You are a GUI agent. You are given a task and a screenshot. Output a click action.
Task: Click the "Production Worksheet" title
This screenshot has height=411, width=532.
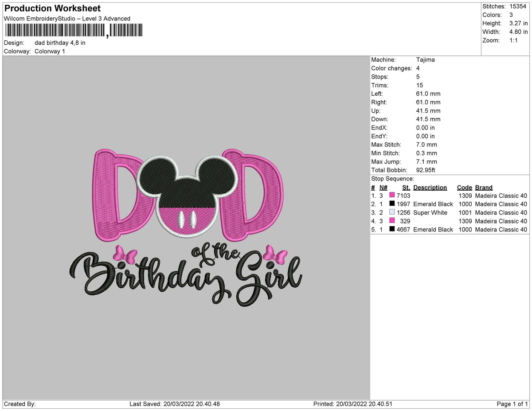[x=52, y=8]
